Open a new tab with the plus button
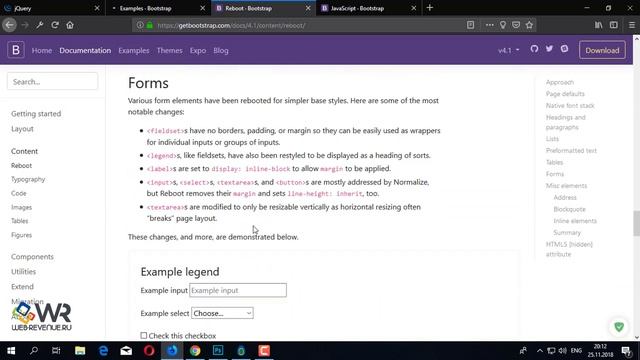The width and height of the screenshot is (640, 360). click(429, 8)
